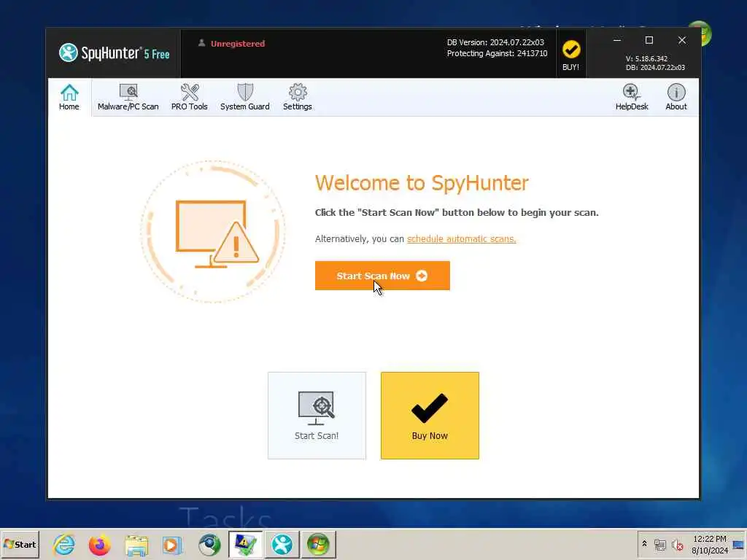Click the monitor warning illustration
The height and width of the screenshot is (560, 747).
(213, 231)
